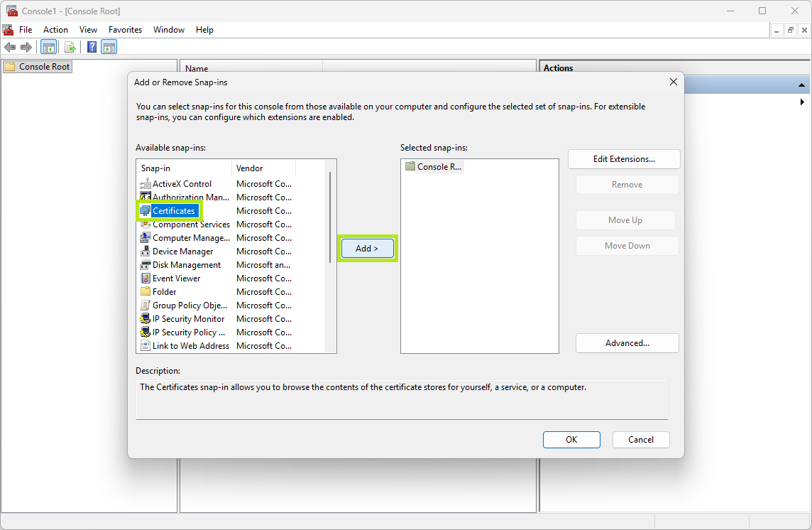This screenshot has height=530, width=812.
Task: Click the Forward arrow toolbar icon
Action: 26,47
